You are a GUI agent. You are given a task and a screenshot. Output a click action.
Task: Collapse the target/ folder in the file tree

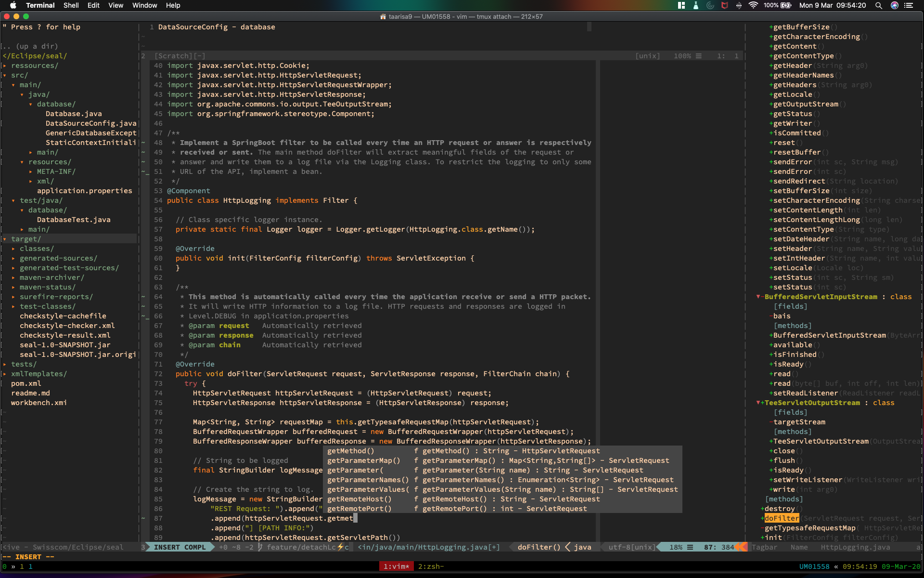[5, 239]
